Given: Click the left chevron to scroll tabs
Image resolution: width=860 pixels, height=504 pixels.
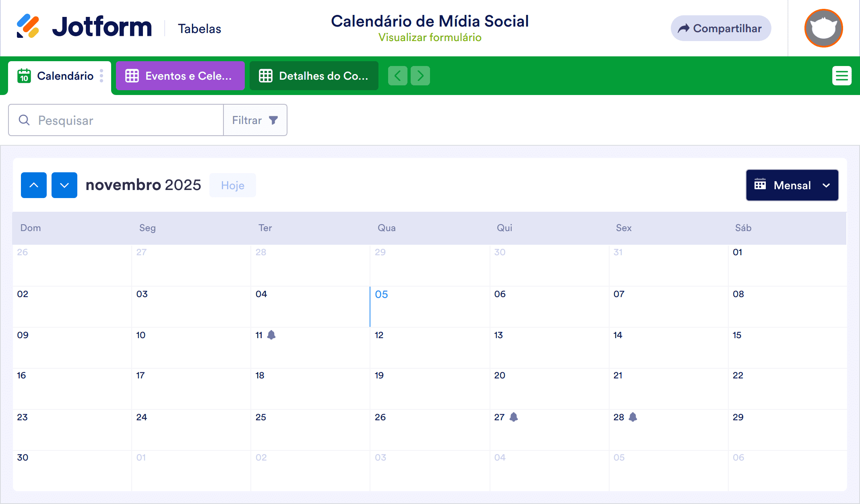Looking at the screenshot, I should (398, 75).
